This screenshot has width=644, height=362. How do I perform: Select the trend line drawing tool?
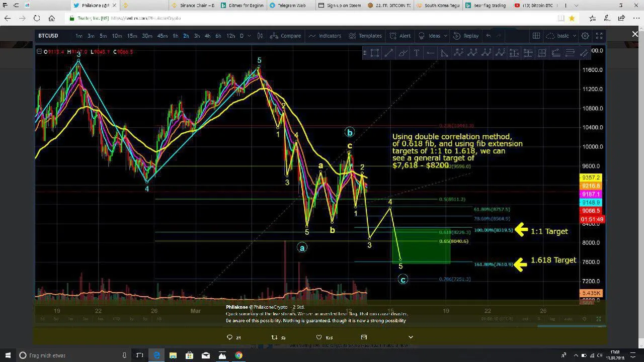[389, 53]
